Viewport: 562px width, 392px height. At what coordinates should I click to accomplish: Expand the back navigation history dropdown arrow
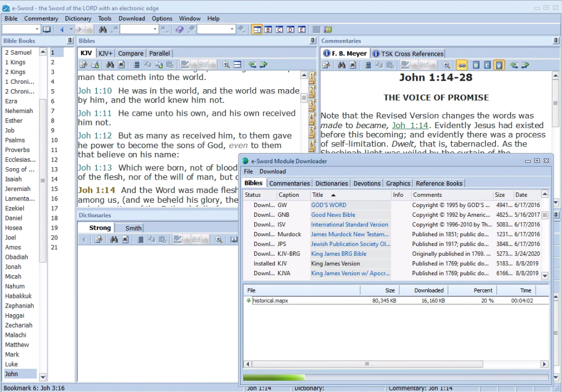pos(70,29)
